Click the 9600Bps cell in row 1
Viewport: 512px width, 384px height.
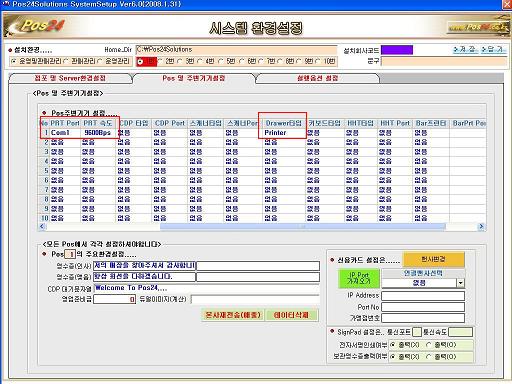pos(98,133)
